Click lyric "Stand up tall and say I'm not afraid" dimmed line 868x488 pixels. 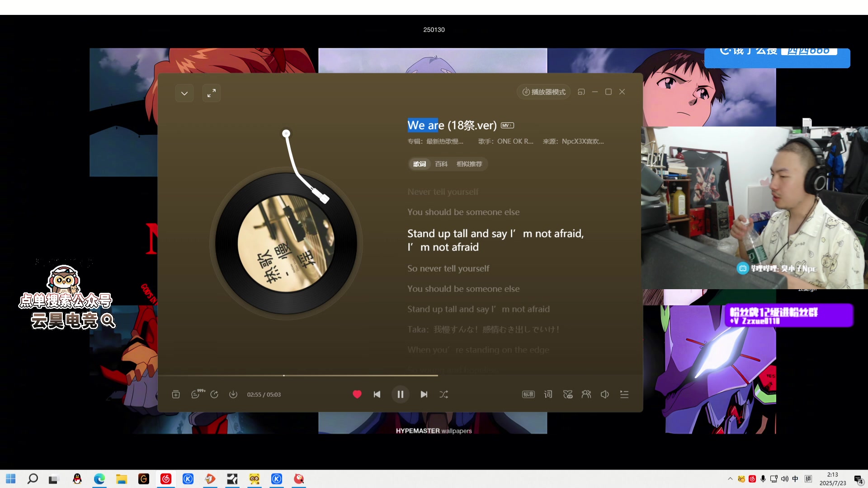[478, 309]
